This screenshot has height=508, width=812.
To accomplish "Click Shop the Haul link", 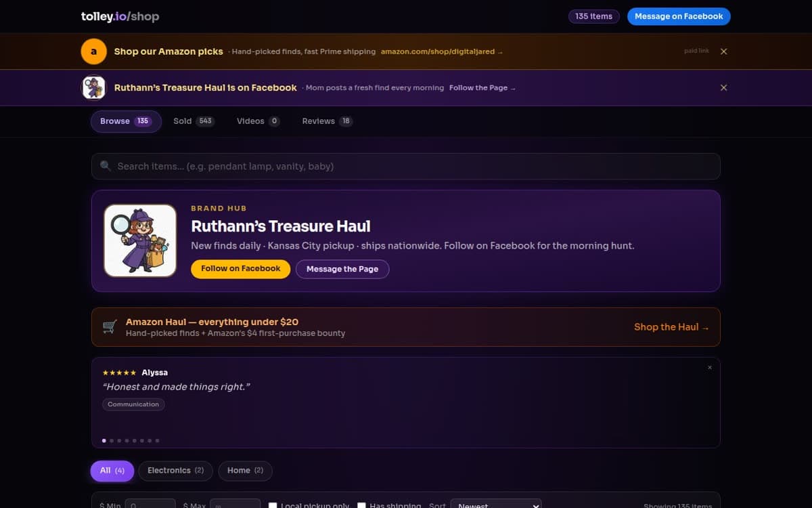I will coord(671,327).
